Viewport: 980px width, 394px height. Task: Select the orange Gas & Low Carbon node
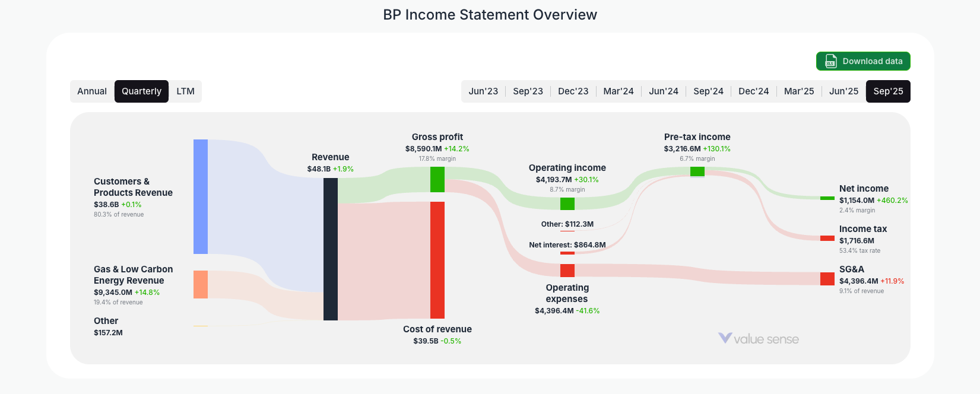(x=200, y=284)
